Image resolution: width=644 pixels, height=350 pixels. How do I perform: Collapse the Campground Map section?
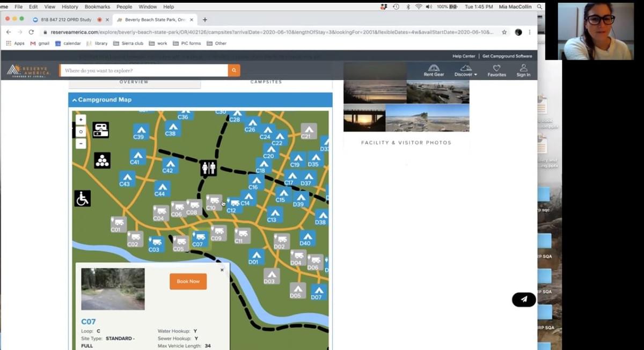pos(75,99)
